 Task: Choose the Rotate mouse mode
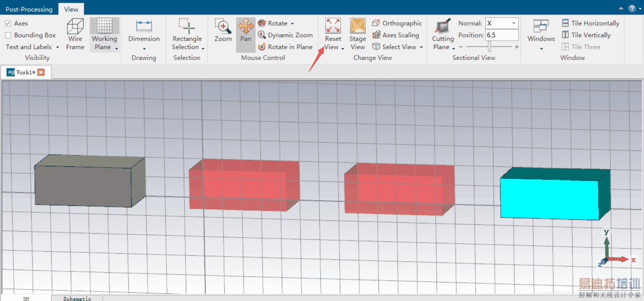[272, 23]
